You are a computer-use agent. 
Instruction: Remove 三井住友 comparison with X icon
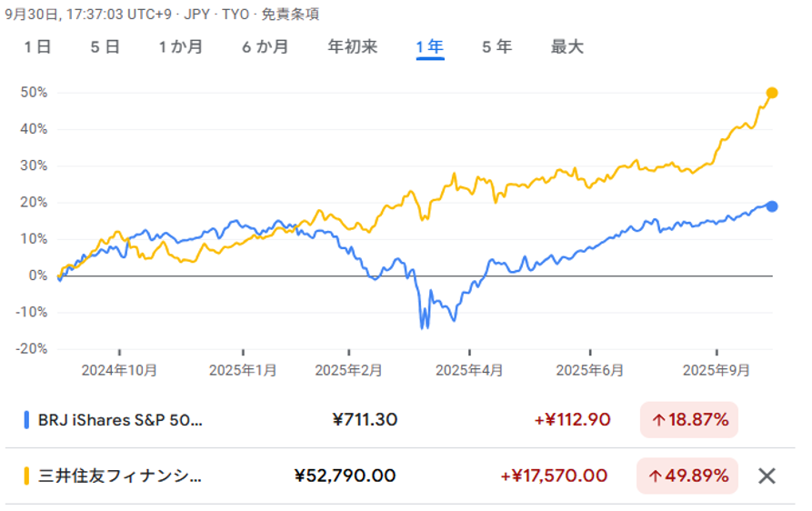tap(767, 476)
